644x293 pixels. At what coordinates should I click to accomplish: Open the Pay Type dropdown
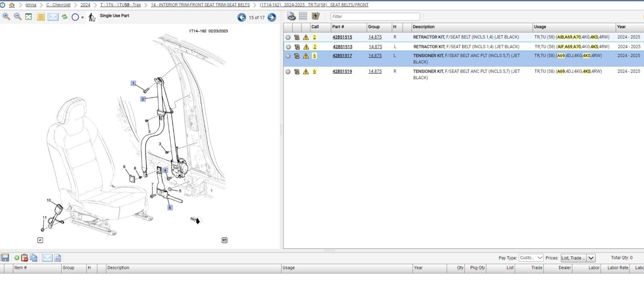[x=531, y=258]
